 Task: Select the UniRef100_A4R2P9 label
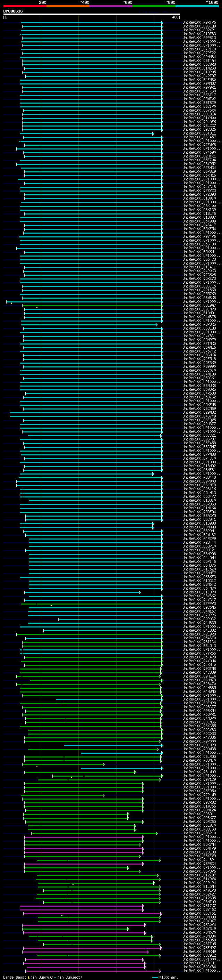(x=199, y=538)
